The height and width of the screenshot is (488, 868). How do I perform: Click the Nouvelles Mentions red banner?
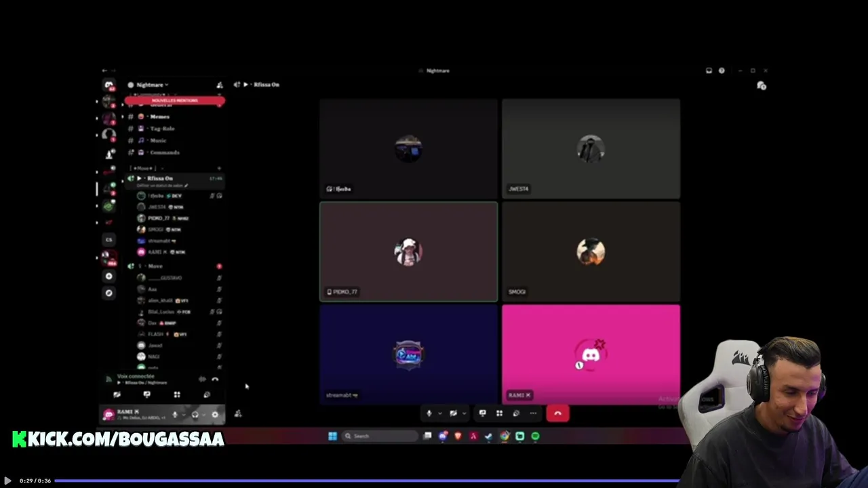click(174, 100)
